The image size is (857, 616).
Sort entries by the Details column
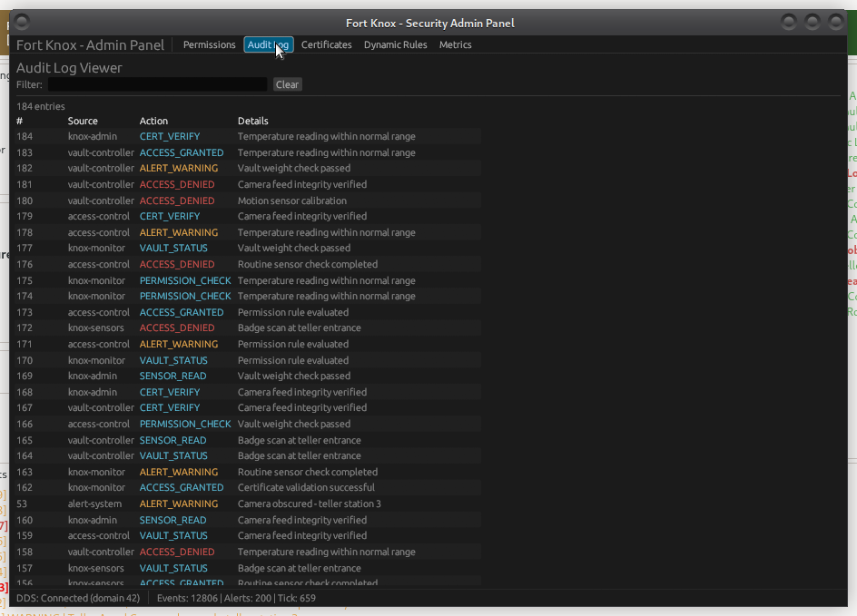(252, 121)
